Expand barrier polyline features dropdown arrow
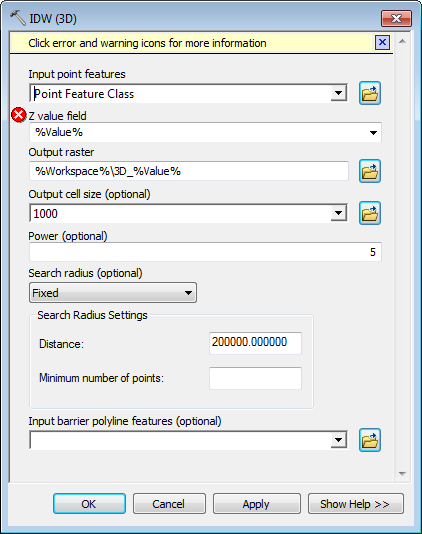Viewport: 422px width, 534px height. click(339, 440)
